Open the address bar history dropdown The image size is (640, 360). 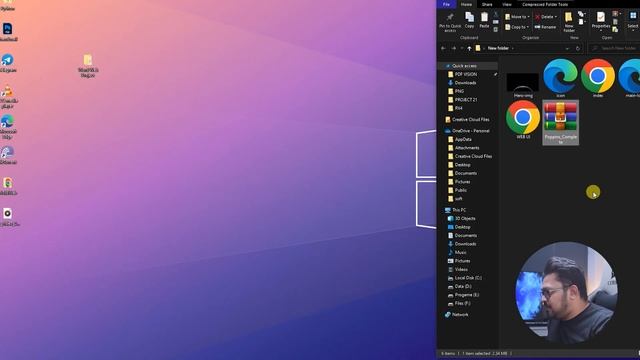(x=567, y=48)
